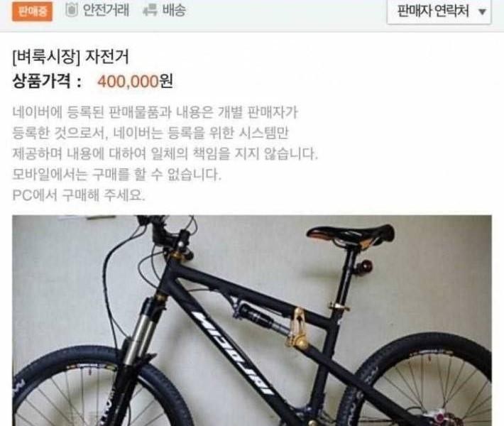Click the 400,000원 price text

pos(136,82)
